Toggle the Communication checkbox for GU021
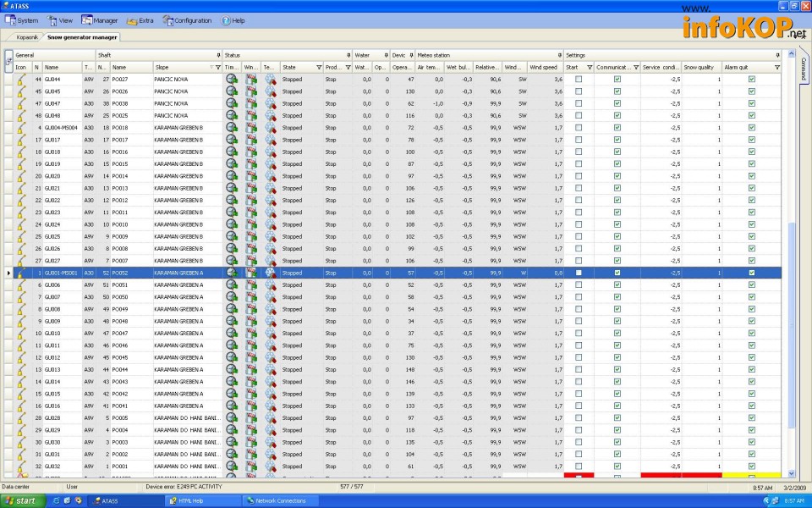The width and height of the screenshot is (812, 508). 617,188
